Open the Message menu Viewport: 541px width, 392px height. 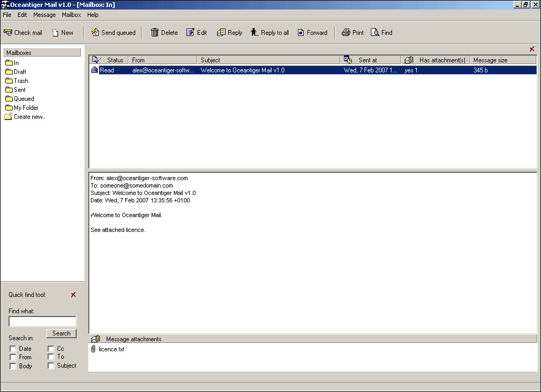point(44,15)
